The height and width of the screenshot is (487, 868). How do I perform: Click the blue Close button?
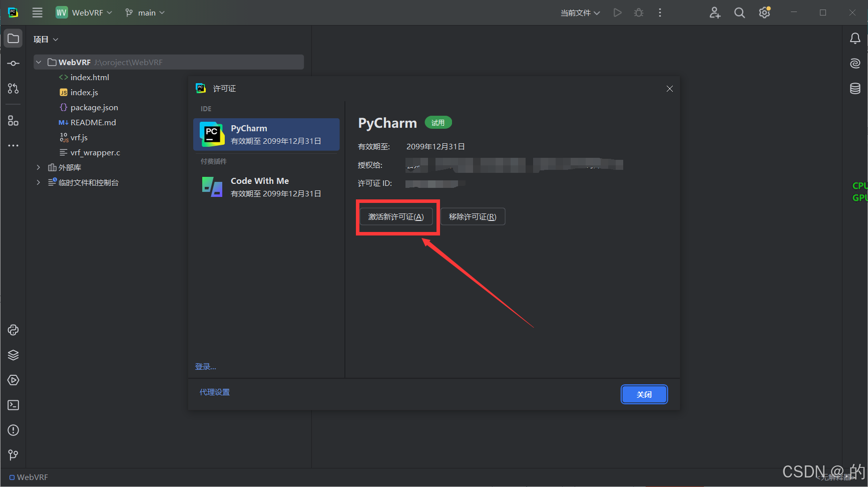click(x=644, y=394)
